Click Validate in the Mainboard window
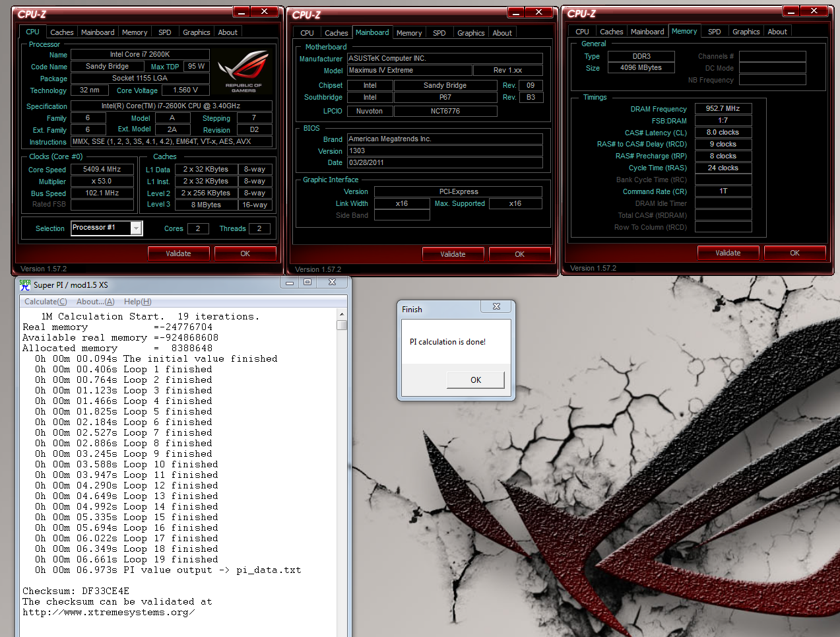The width and height of the screenshot is (840, 637). point(453,254)
